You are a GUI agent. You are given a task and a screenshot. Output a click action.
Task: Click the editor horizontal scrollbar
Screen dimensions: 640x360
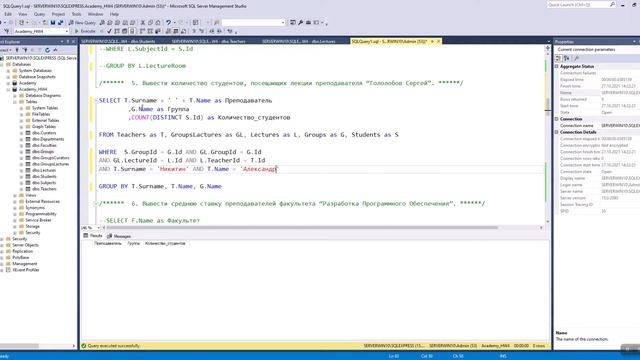pos(302,228)
